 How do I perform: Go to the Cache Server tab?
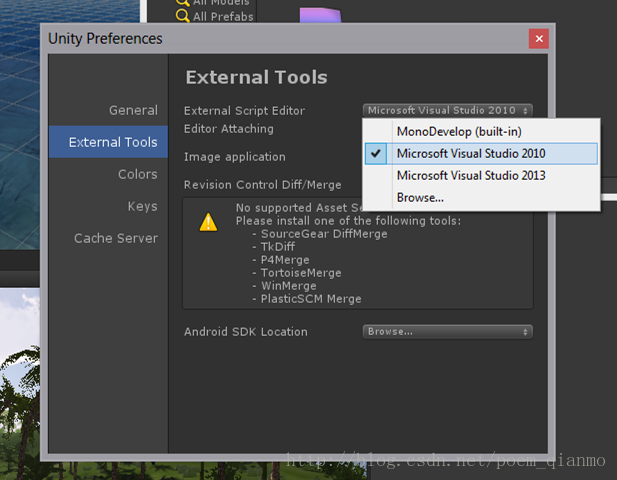click(116, 238)
